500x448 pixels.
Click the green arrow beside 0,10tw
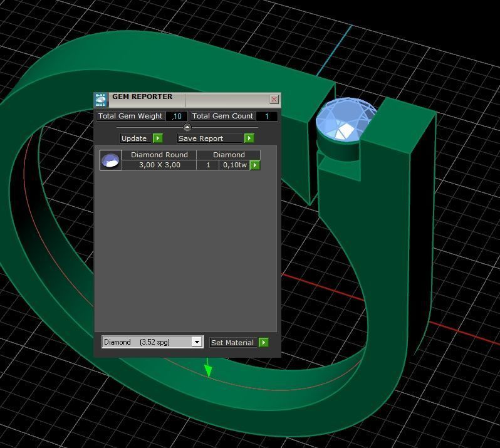255,165
